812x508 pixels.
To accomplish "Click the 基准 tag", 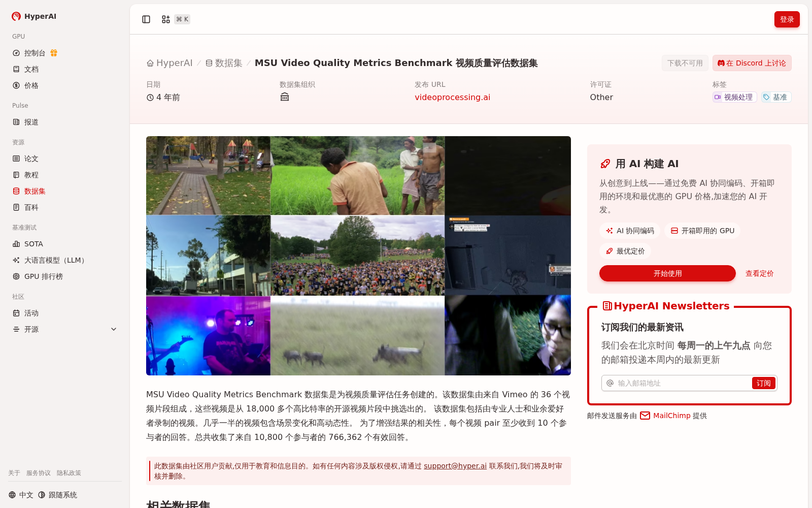I will tap(776, 97).
